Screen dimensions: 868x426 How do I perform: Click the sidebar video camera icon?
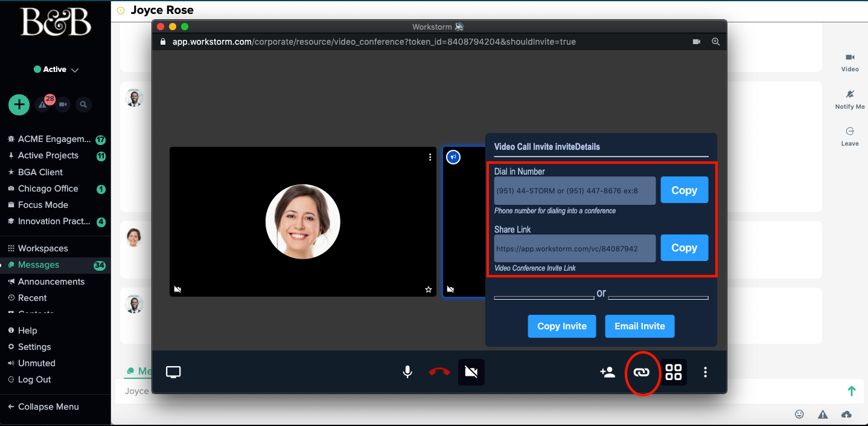tap(63, 105)
